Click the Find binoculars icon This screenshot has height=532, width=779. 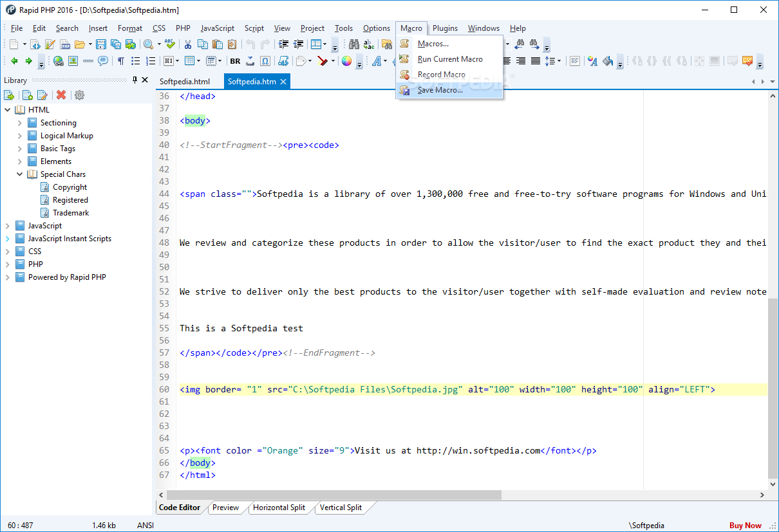353,44
